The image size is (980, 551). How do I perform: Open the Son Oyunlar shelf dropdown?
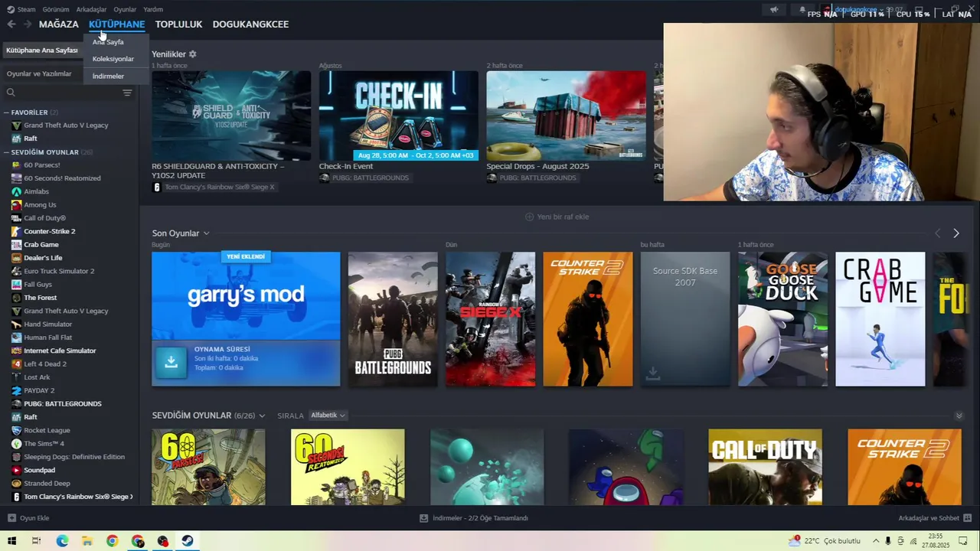tap(206, 233)
